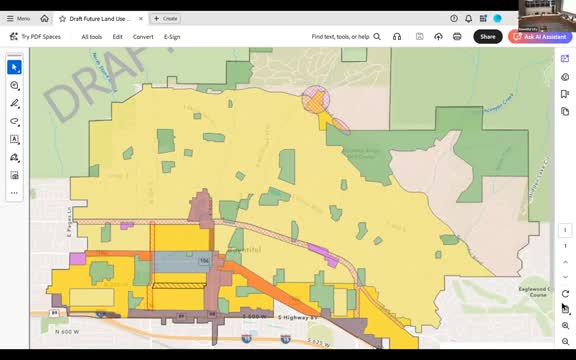Go to the next page with down chevron
The width and height of the screenshot is (576, 360).
click(x=565, y=277)
